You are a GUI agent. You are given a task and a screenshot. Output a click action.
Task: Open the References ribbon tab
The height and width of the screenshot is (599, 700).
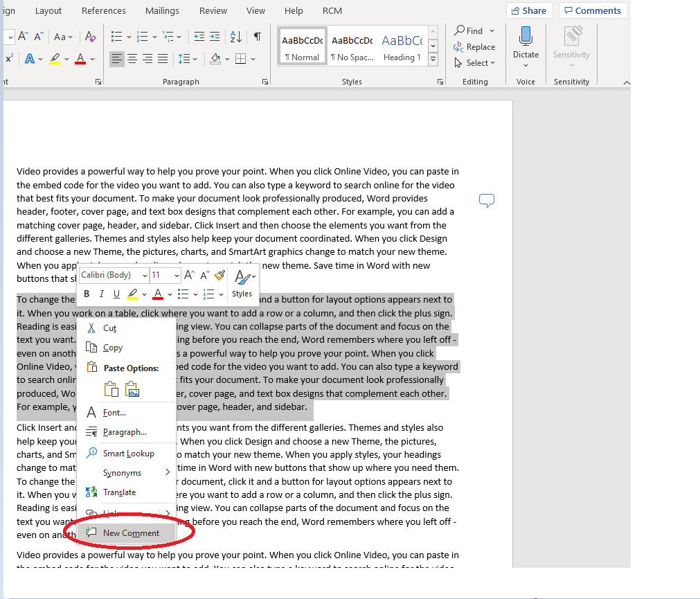pyautogui.click(x=104, y=10)
